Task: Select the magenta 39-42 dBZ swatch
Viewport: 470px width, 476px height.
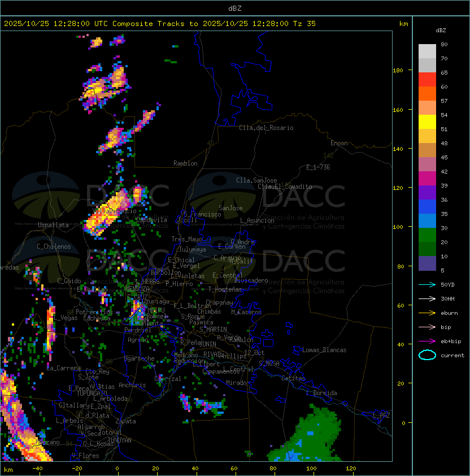Action: pos(427,179)
